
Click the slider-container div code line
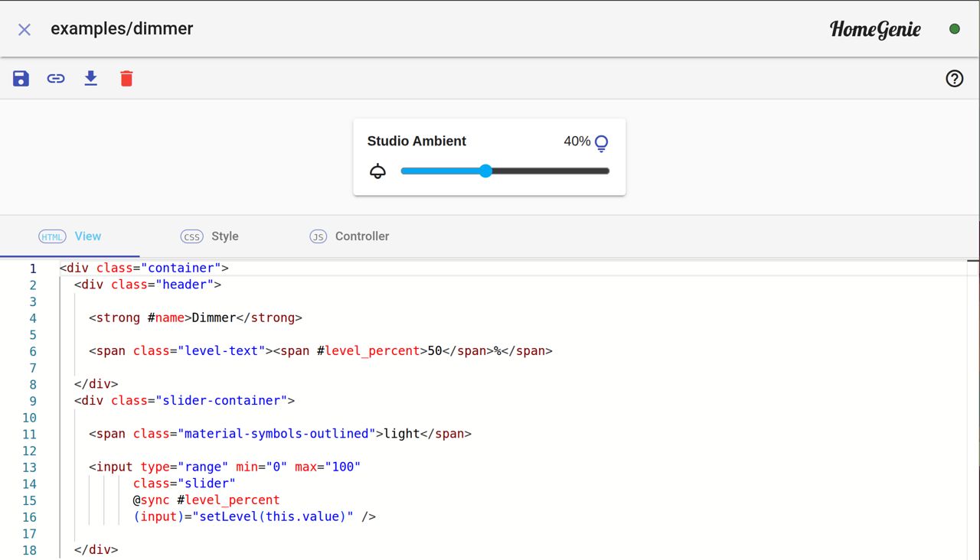184,400
